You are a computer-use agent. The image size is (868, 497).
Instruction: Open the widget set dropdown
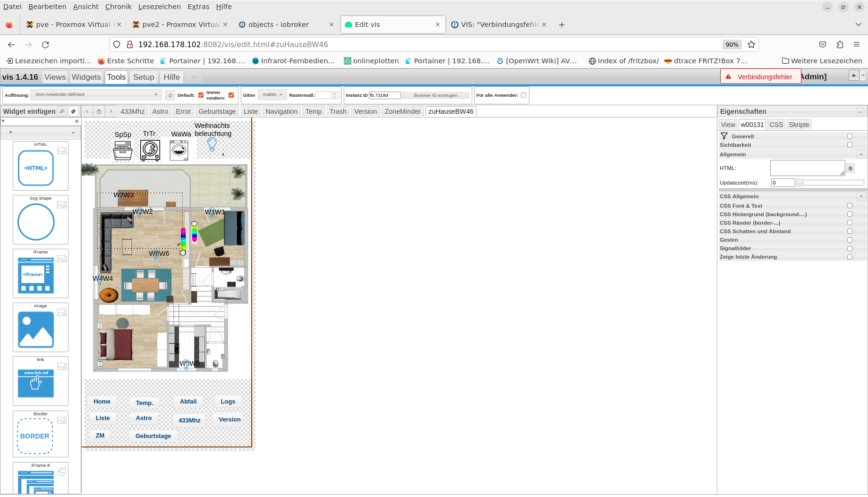click(41, 133)
